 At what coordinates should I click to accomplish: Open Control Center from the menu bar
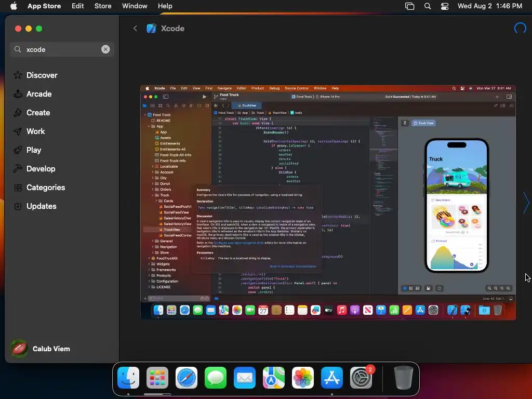[445, 6]
